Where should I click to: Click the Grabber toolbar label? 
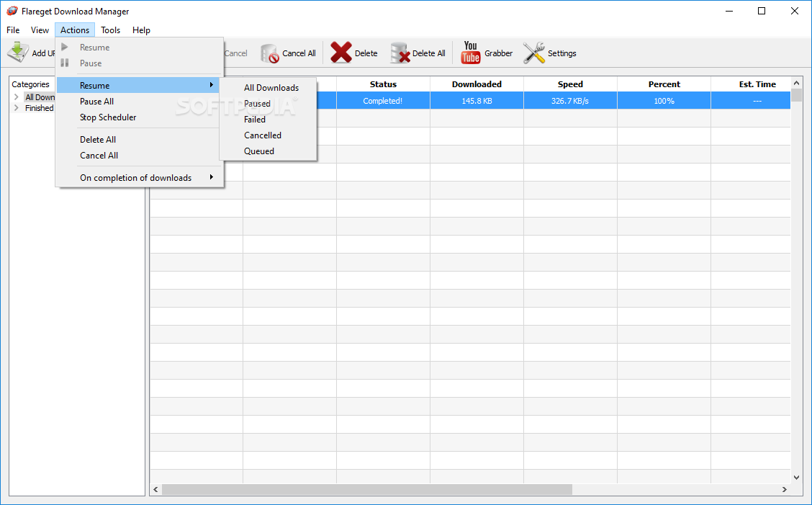pos(499,53)
